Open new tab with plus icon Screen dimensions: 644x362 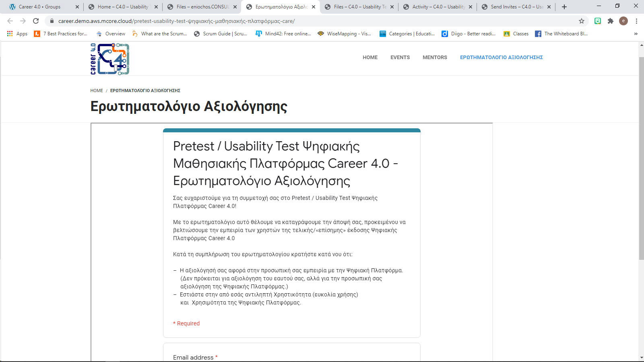[564, 7]
